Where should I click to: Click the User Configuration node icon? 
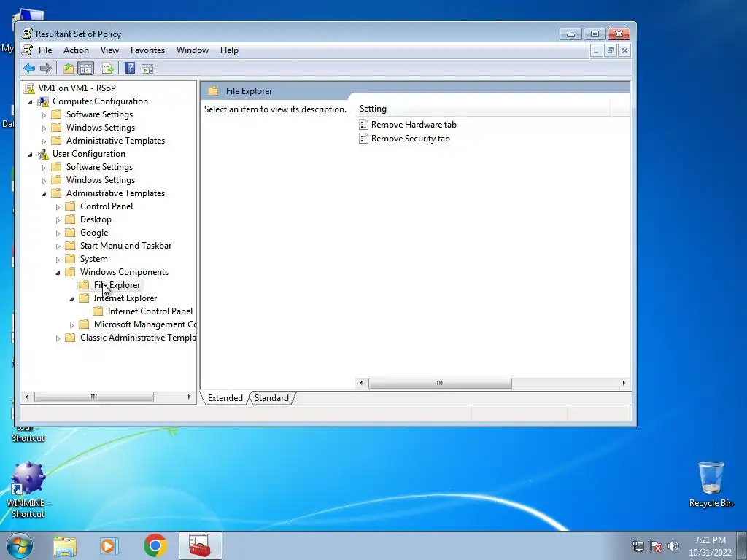pyautogui.click(x=43, y=154)
